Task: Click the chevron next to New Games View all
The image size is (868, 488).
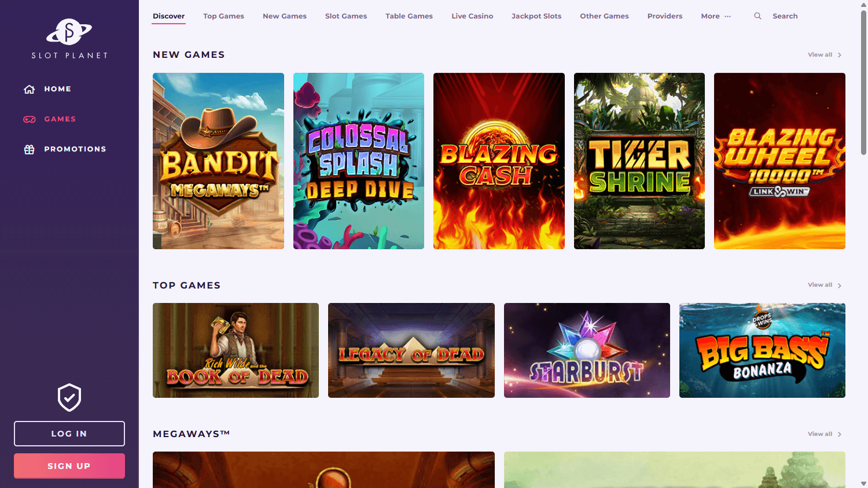Action: pyautogui.click(x=840, y=54)
